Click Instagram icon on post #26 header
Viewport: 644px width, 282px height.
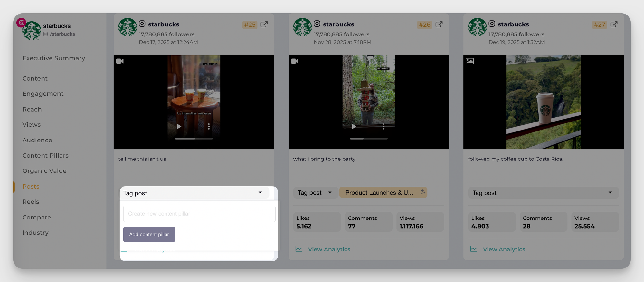tap(317, 24)
